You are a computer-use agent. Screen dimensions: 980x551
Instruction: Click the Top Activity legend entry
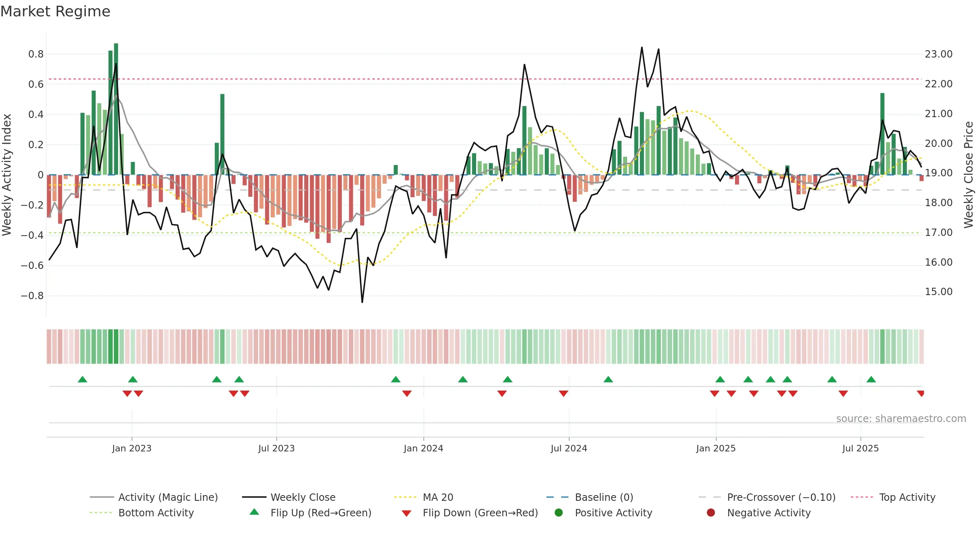pyautogui.click(x=893, y=497)
